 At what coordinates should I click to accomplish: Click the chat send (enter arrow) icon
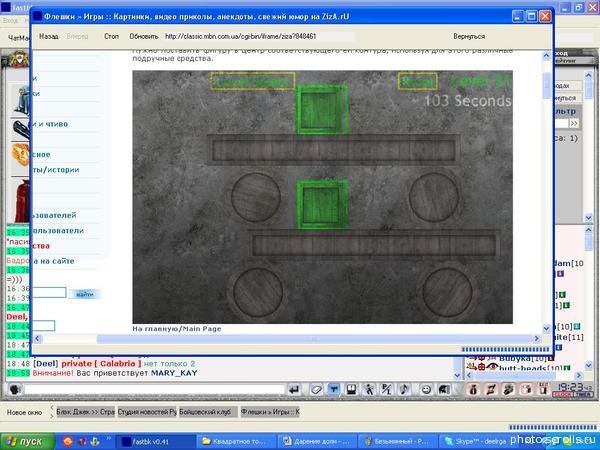pos(294,390)
